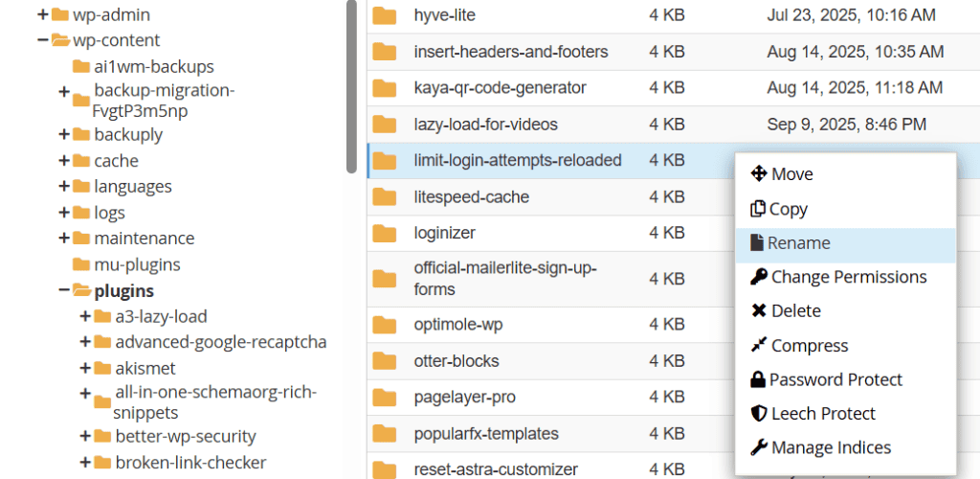
Task: Click the sidebar vertical scrollbar
Action: [351, 86]
